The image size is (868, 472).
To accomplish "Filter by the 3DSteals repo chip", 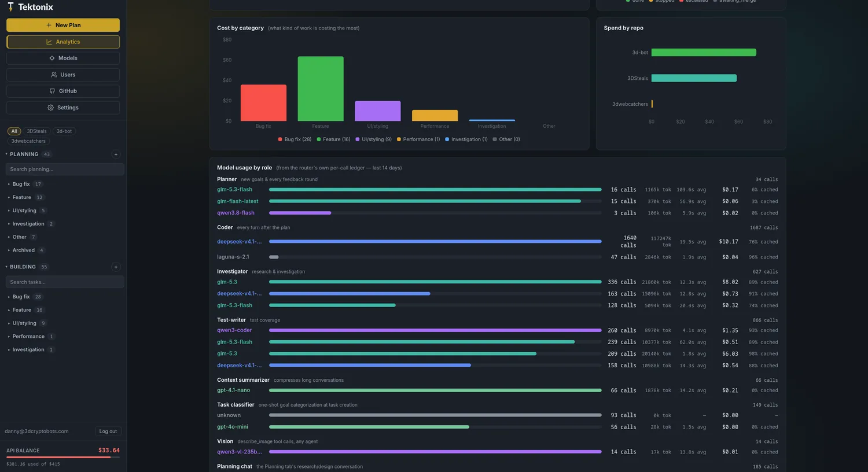I will [x=36, y=131].
